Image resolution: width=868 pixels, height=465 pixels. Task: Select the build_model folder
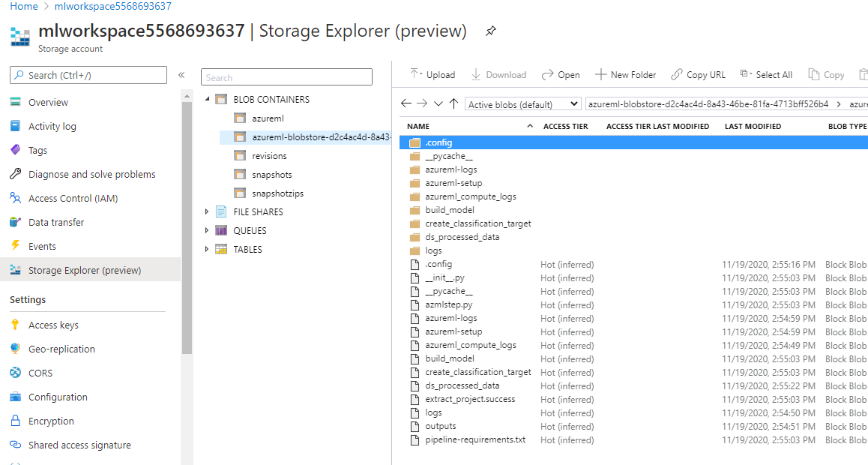pyautogui.click(x=450, y=210)
